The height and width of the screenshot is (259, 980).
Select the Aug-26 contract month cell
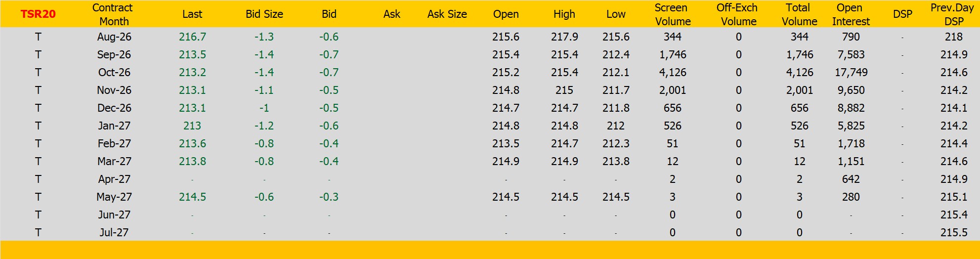[114, 37]
